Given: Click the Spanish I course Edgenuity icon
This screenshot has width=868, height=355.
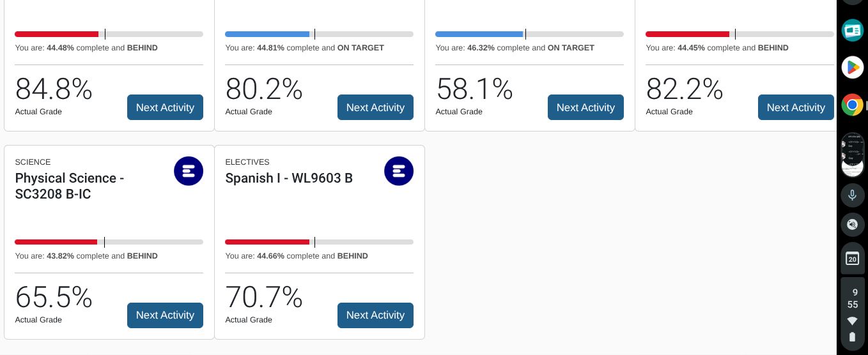Looking at the screenshot, I should pyautogui.click(x=399, y=171).
